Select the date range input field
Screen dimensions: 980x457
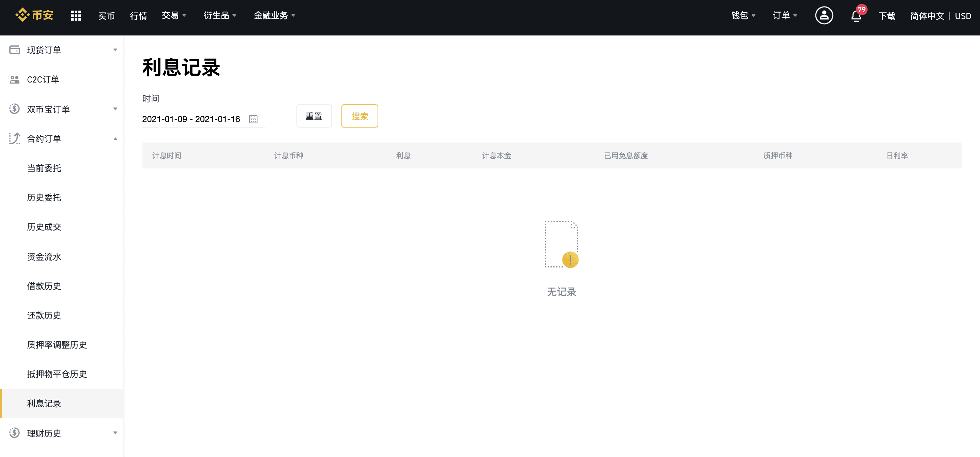[x=203, y=119]
